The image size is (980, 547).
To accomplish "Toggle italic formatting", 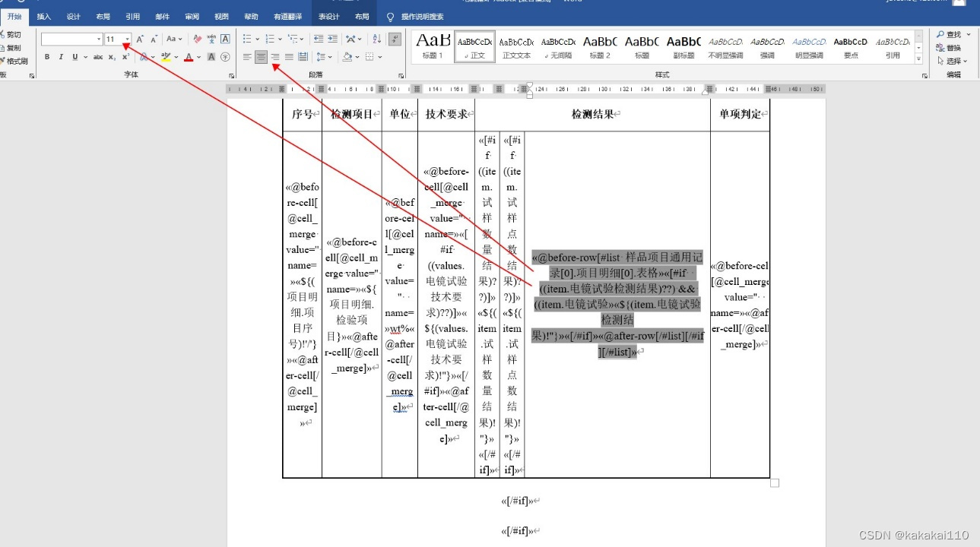I will point(61,57).
